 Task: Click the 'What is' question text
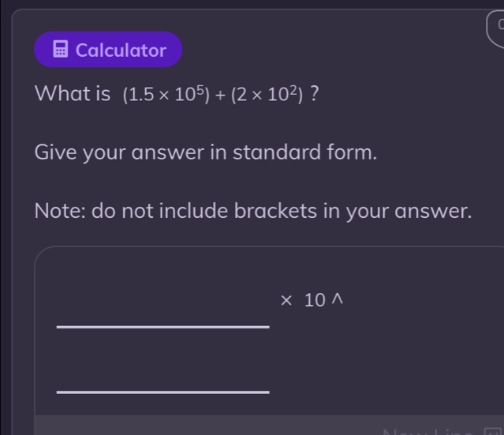[73, 95]
